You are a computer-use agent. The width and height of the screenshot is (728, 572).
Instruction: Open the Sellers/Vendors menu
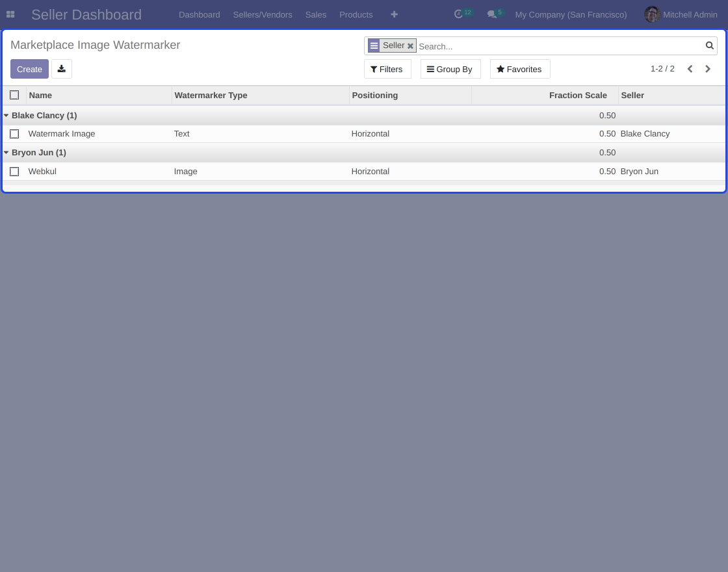(263, 14)
